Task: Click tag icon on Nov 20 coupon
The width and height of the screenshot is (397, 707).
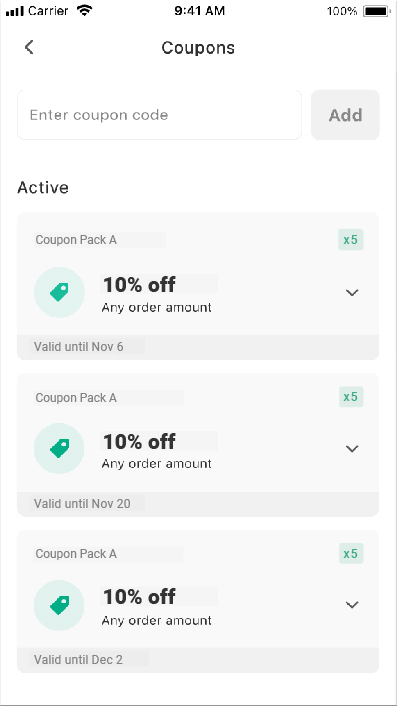Action: click(59, 448)
